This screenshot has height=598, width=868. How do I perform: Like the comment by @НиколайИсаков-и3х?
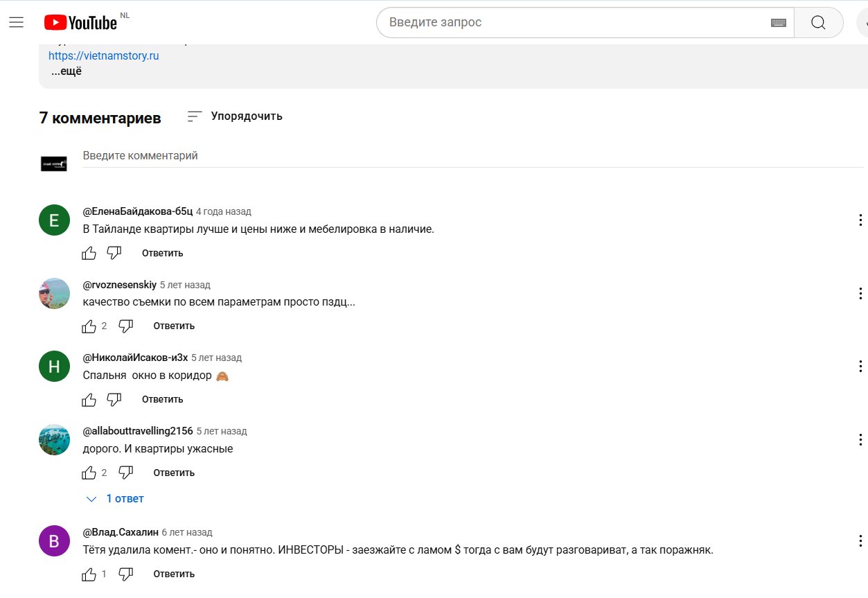pos(89,399)
